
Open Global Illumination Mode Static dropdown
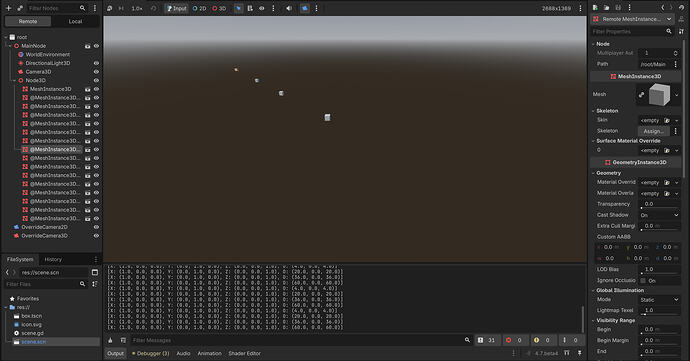click(x=659, y=299)
